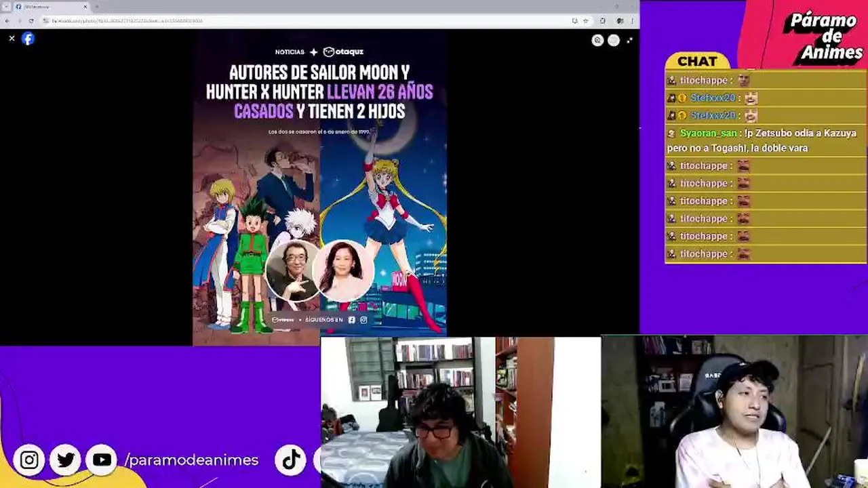This screenshot has height=488, width=868.
Task: Enter fullscreen mode in the photo viewer
Action: click(x=629, y=40)
